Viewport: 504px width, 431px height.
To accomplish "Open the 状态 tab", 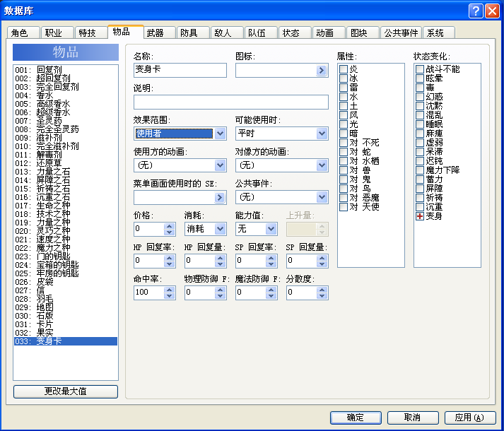I will point(295,33).
